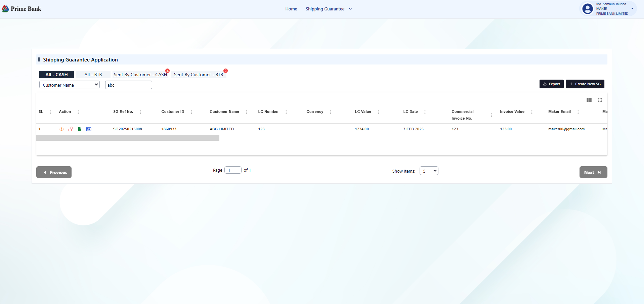Click the red unlock icon in row 1
This screenshot has height=304, width=644.
pyautogui.click(x=71, y=129)
